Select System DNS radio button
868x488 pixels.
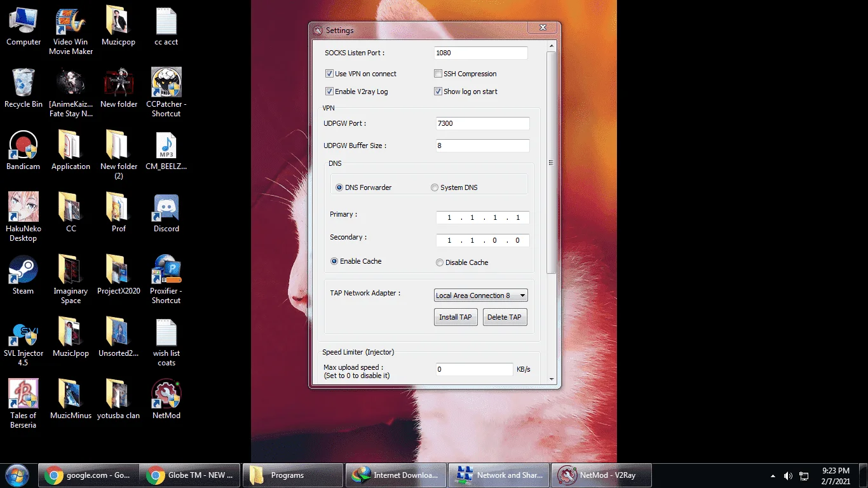(x=435, y=187)
